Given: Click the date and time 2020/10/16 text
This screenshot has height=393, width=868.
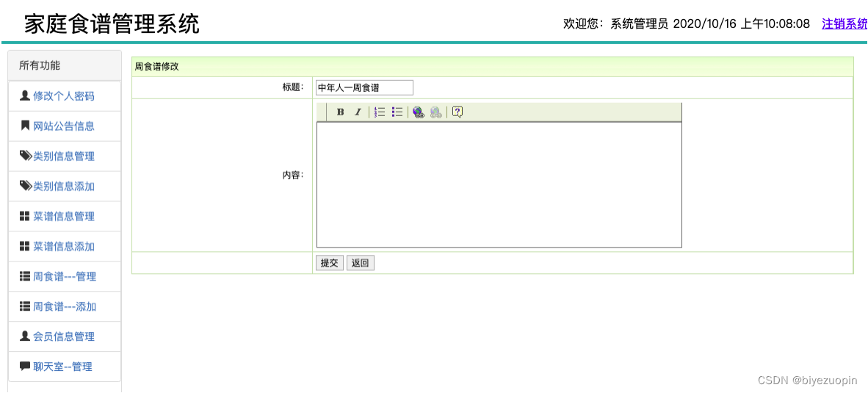Looking at the screenshot, I should pyautogui.click(x=742, y=24).
